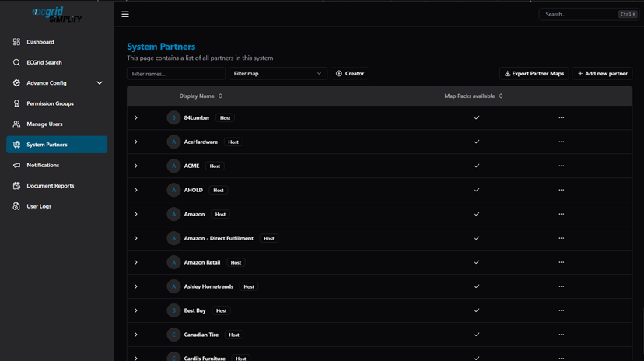The image size is (644, 361).
Task: Click the Ashley Hometrends partner name
Action: 208,286
